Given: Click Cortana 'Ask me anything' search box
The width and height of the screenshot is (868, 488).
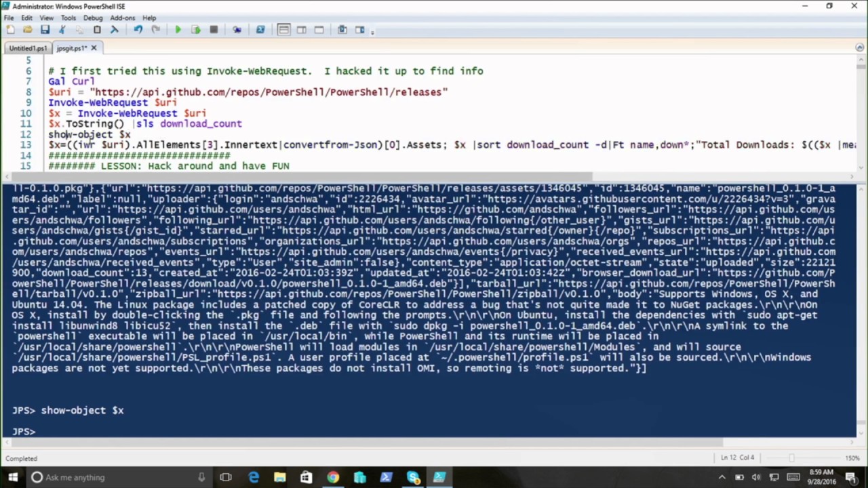Looking at the screenshot, I should [x=119, y=477].
